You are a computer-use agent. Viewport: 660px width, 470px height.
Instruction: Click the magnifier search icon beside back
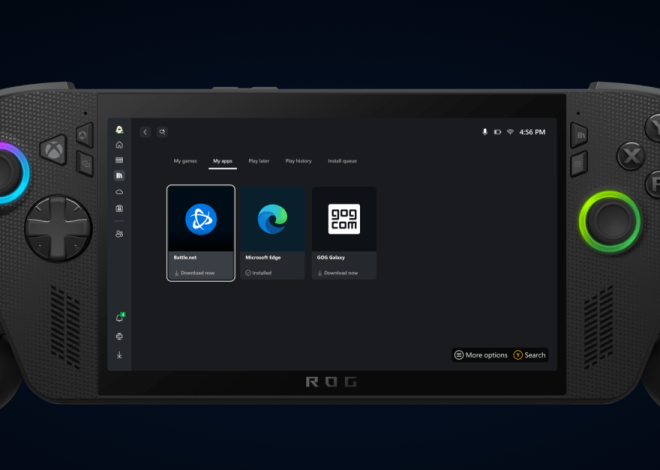tap(162, 132)
